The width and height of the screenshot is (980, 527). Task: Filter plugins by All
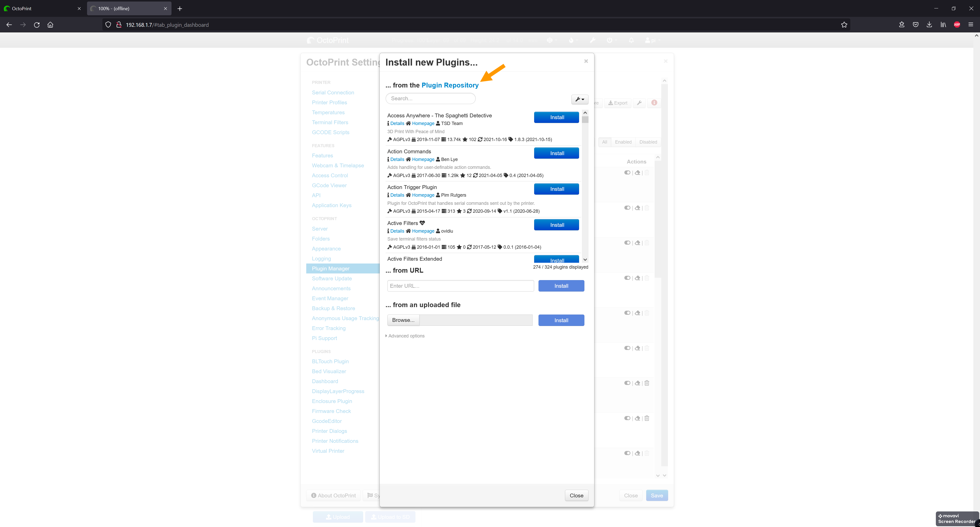pyautogui.click(x=605, y=142)
